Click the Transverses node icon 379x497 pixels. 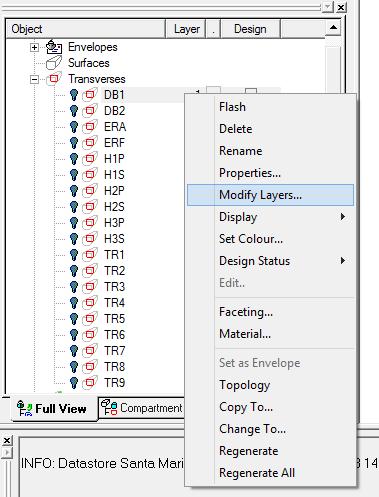(x=54, y=79)
